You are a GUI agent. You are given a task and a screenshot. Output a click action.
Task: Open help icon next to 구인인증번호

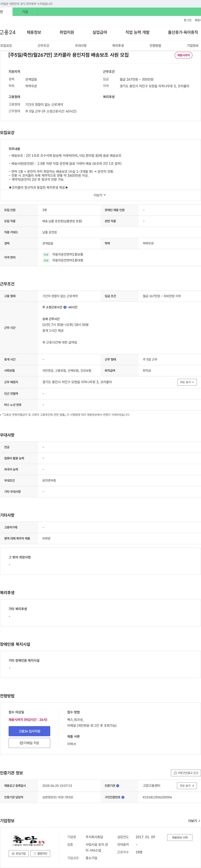[x=123, y=797]
